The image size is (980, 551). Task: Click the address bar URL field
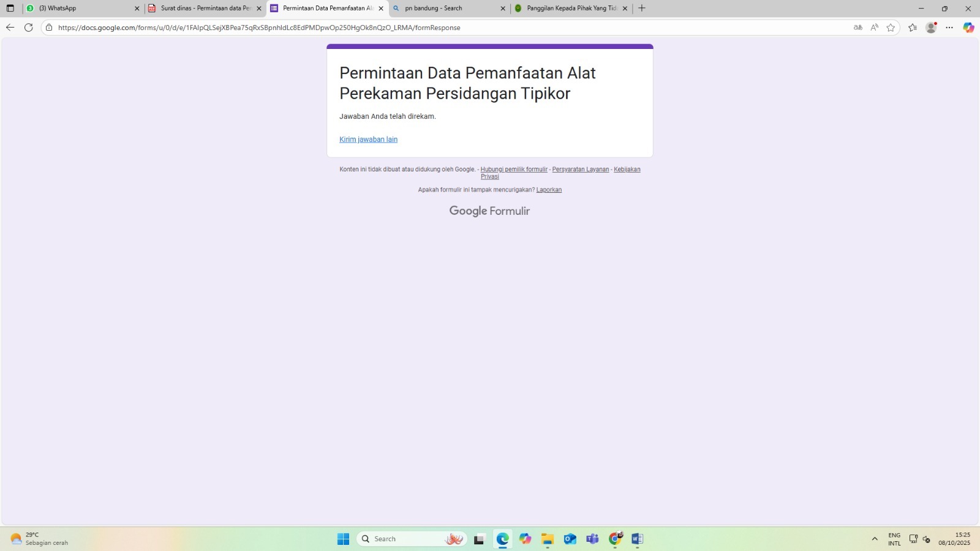[x=429, y=28]
